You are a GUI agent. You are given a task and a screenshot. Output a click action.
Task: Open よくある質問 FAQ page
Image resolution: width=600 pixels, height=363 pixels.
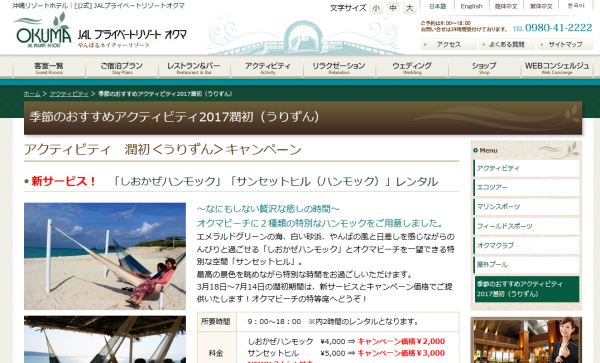coord(506,44)
